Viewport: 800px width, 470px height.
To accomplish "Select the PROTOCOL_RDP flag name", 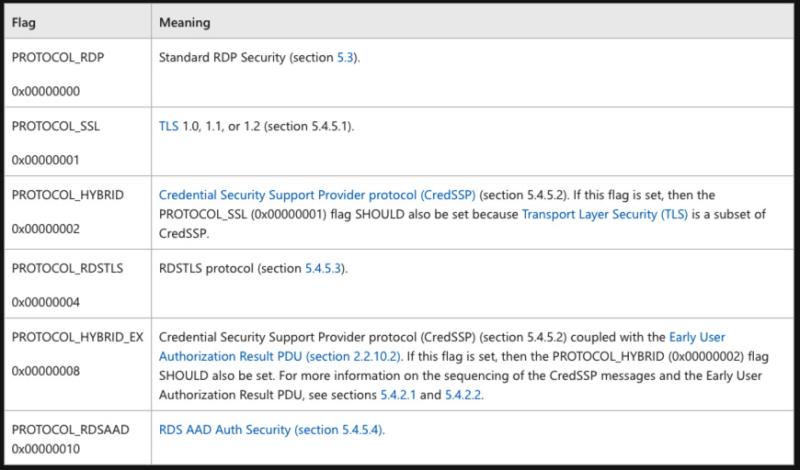I will 58,57.
